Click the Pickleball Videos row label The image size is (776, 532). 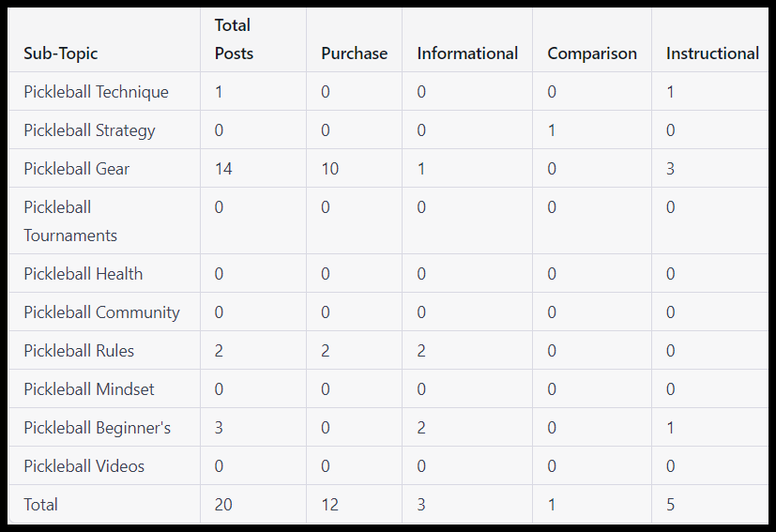point(84,466)
